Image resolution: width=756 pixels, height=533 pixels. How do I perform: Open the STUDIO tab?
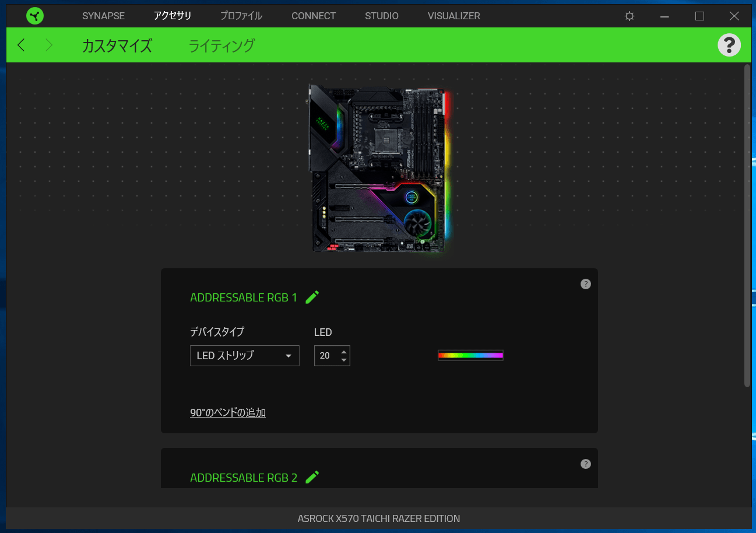[382, 16]
